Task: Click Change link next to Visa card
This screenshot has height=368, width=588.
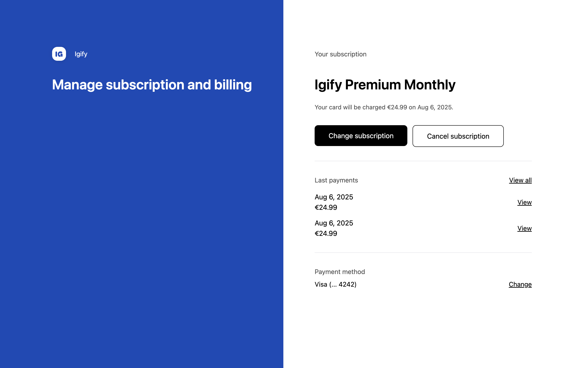Action: (x=520, y=284)
